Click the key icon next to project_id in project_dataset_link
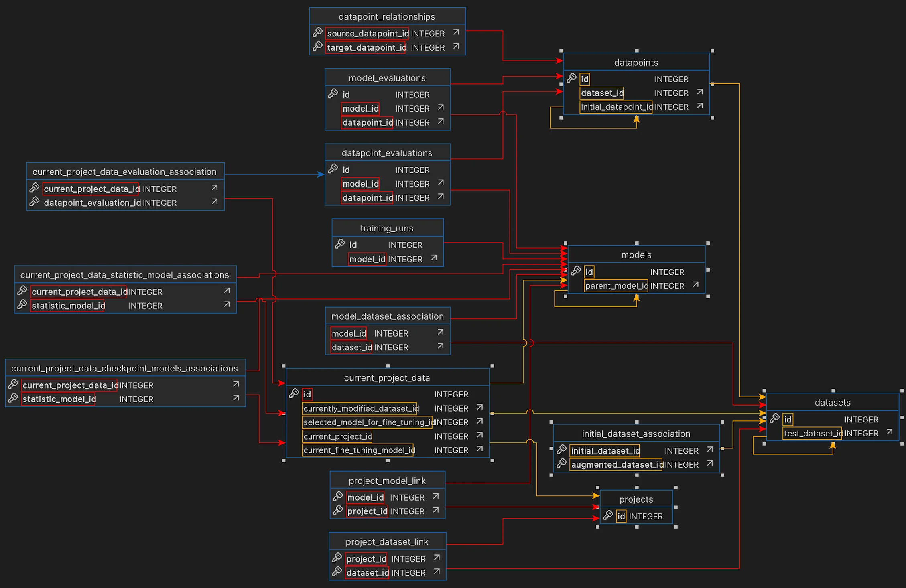Screen dimensions: 906x588 336,558
